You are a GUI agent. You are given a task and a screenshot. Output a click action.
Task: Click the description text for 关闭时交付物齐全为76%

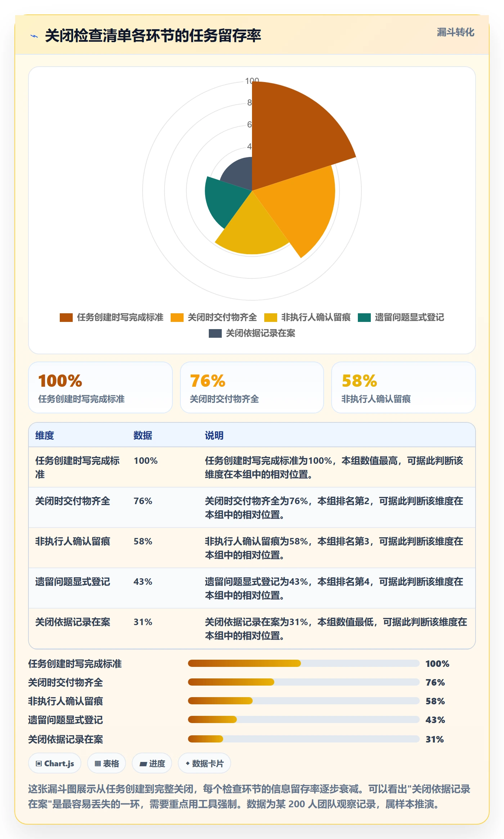point(334,508)
